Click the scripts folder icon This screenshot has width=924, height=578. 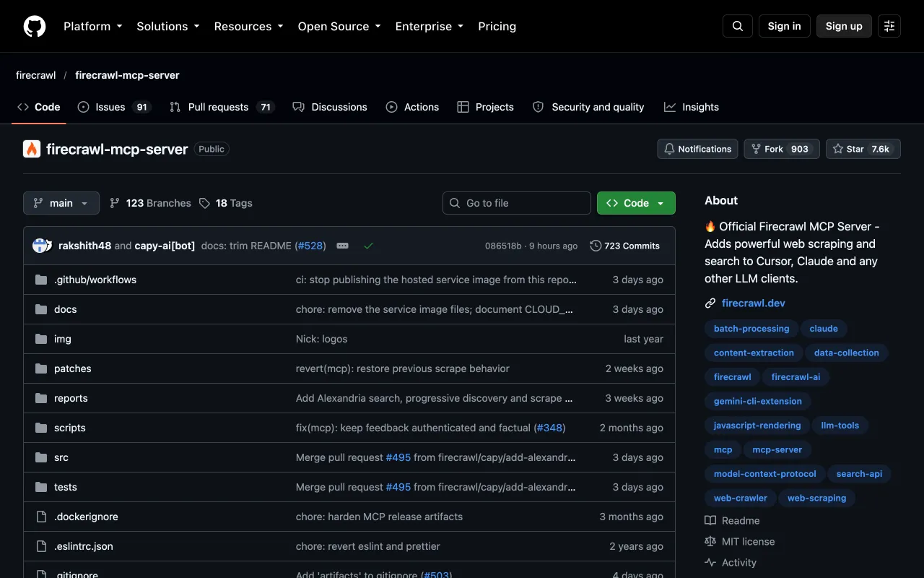point(41,428)
